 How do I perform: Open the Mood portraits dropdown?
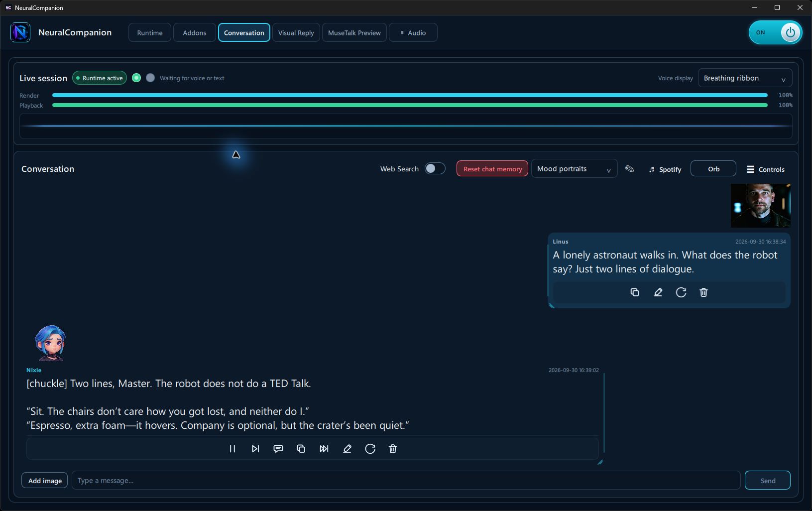574,169
